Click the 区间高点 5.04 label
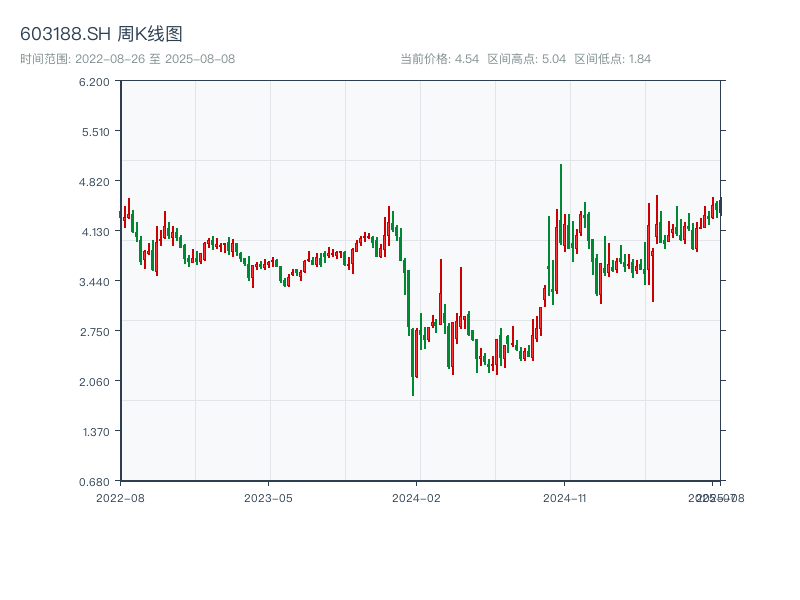Image resolution: width=800 pixels, height=600 pixels. tap(527, 59)
